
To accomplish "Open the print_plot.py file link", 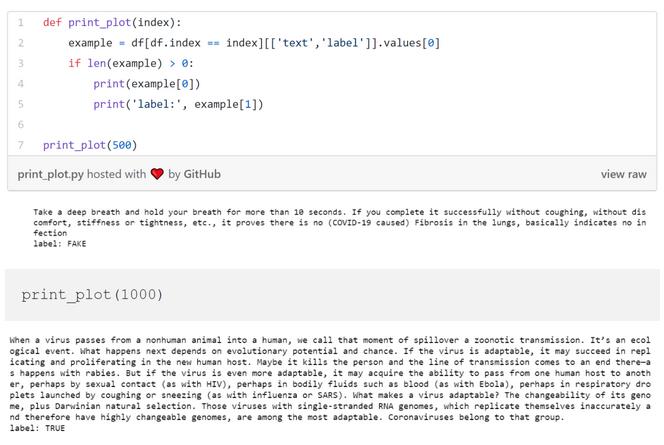I will 50,174.
